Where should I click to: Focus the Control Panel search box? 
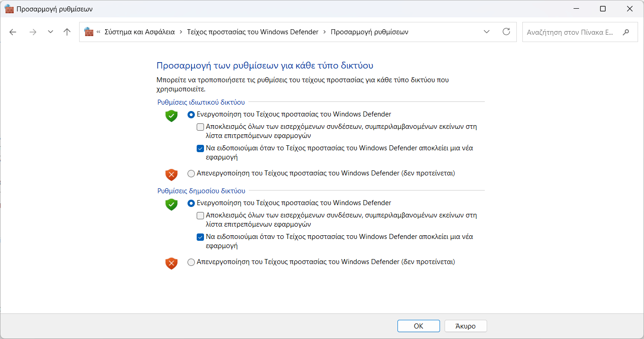(580, 32)
